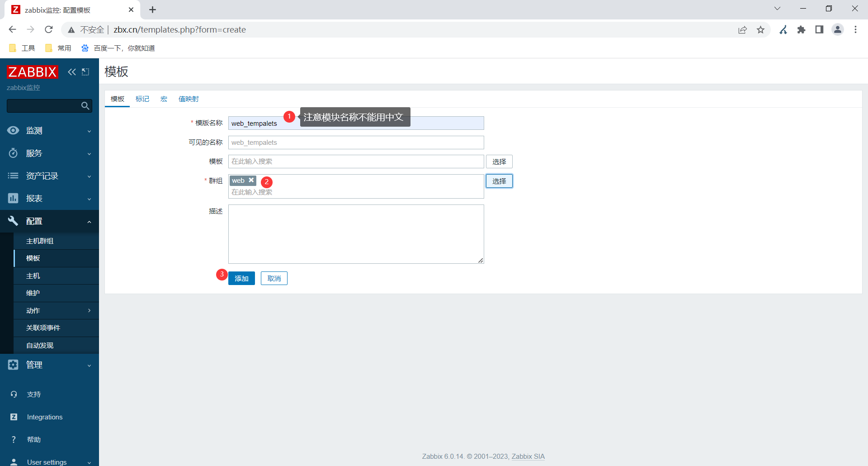868x466 pixels.
Task: Click 选择 next to the 群组 field
Action: (499, 181)
